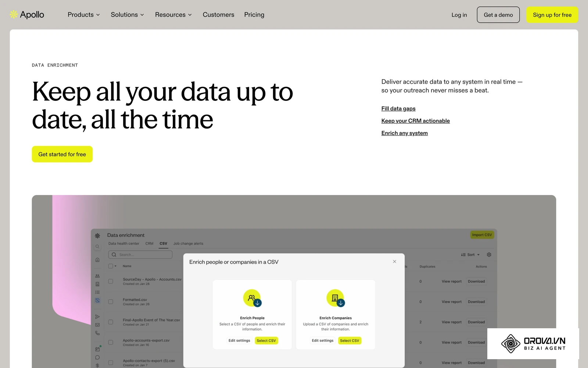Switch to the Job change alerts tab
588x368 pixels.
(x=188, y=244)
